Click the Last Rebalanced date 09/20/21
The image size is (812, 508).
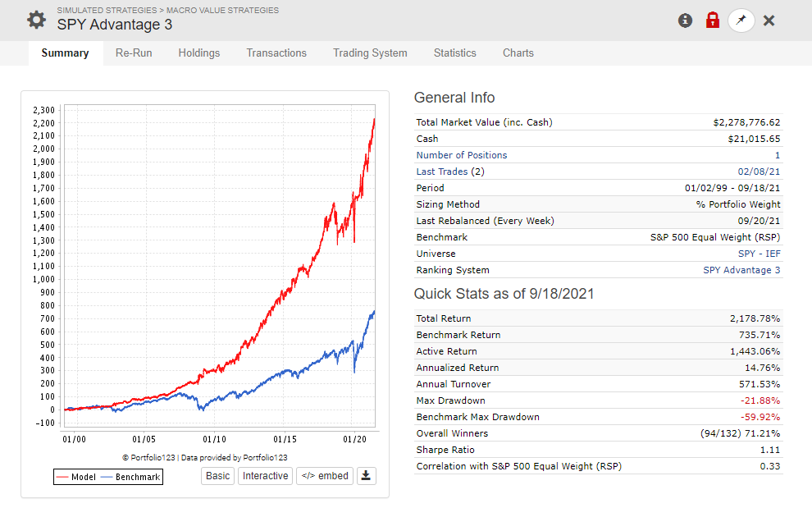click(759, 221)
